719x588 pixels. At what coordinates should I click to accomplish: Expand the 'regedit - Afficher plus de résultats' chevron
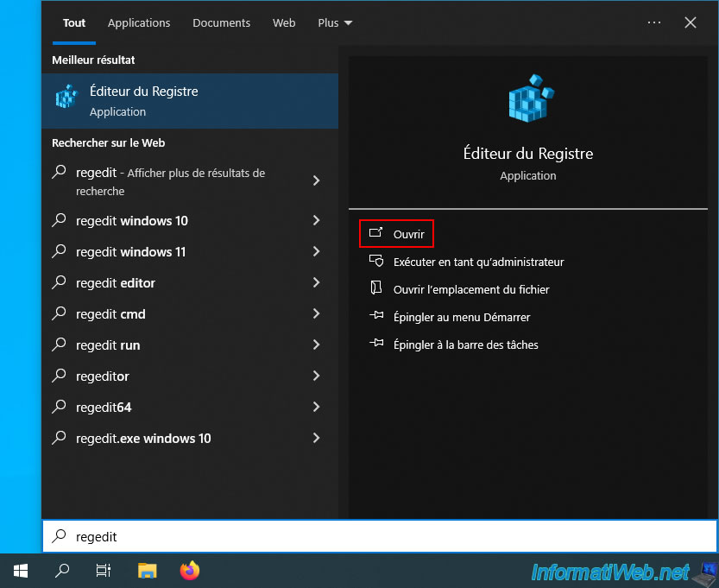tap(317, 180)
